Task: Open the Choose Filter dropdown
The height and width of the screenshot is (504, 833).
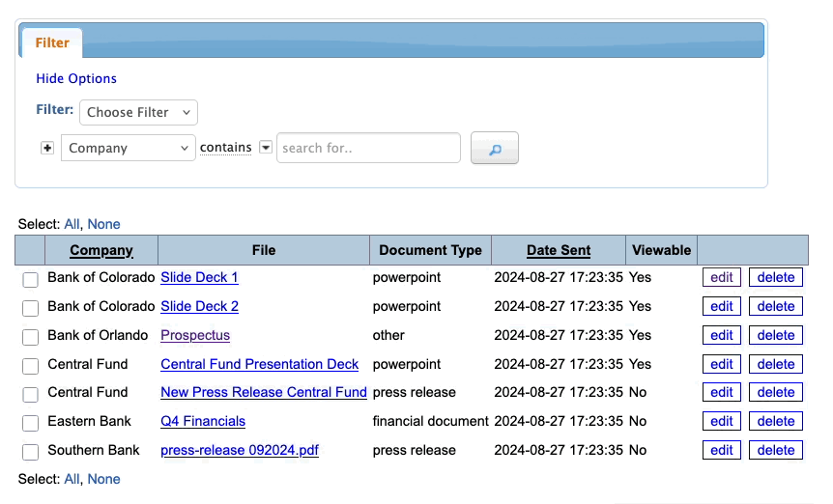Action: (138, 112)
